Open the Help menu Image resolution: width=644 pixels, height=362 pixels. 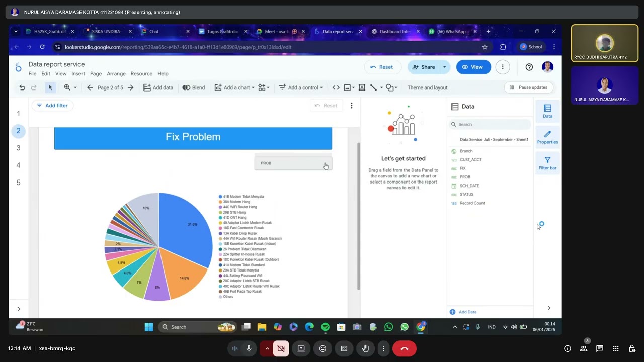[163, 73]
